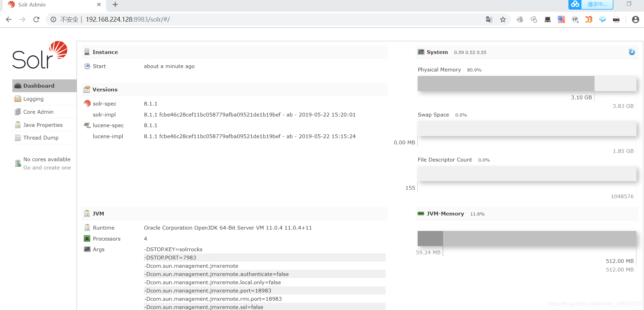Click the Swap Space usage bar

[x=527, y=129]
